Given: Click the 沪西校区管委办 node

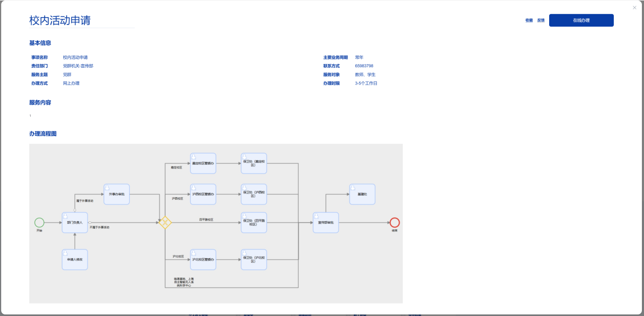Looking at the screenshot, I should click(x=203, y=194).
